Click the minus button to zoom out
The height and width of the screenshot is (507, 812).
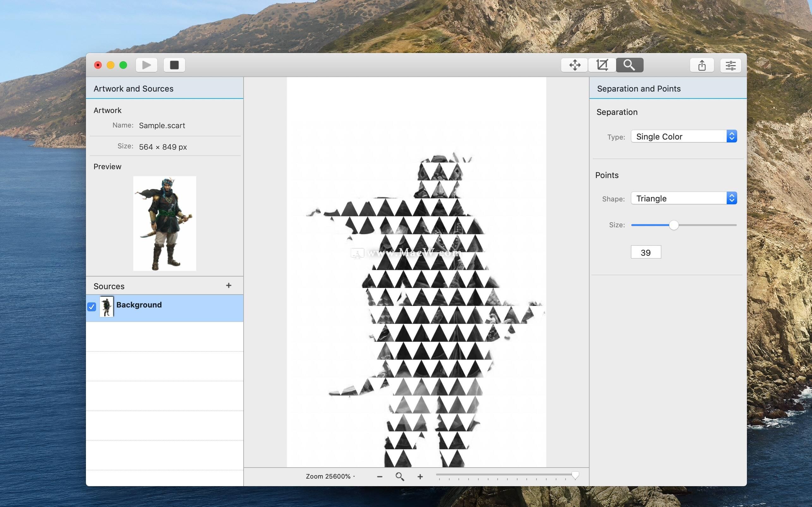click(x=380, y=476)
